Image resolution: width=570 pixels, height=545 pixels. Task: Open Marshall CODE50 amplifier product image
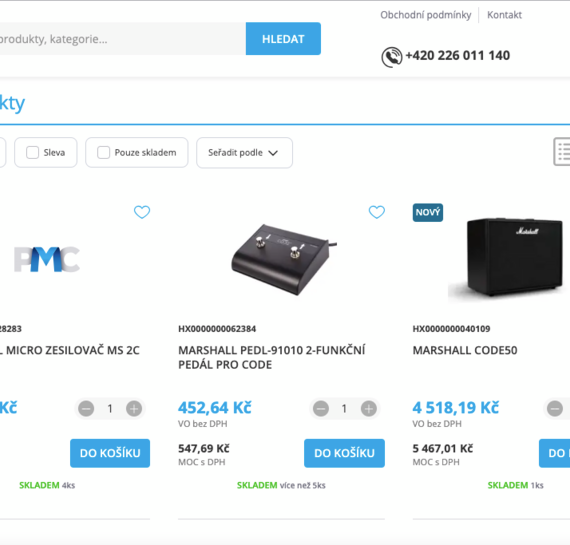click(509, 258)
